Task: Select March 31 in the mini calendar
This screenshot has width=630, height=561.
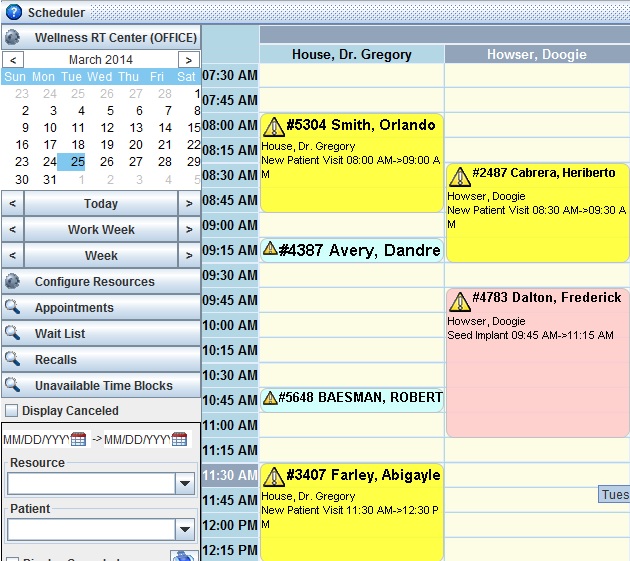Action: tap(50, 179)
